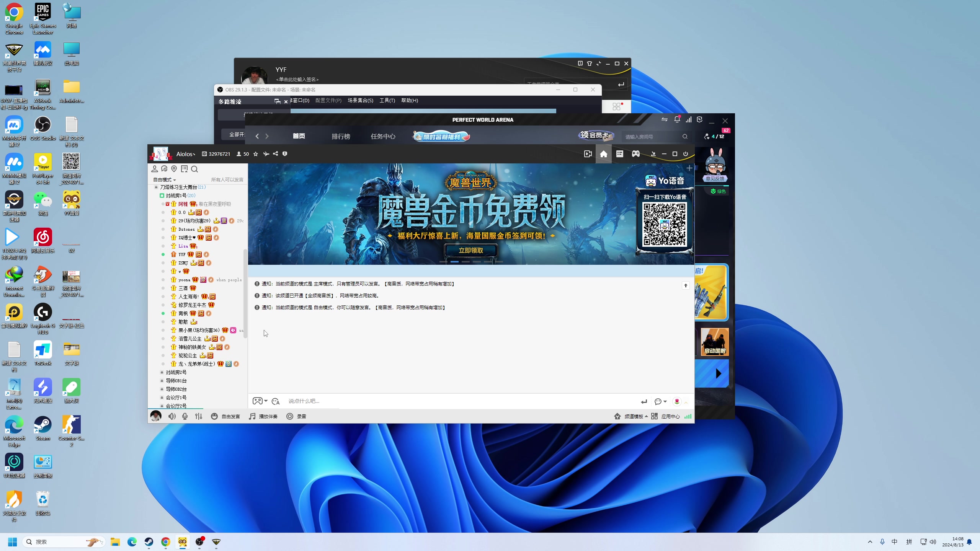Go to YY channel home icon
This screenshot has width=980, height=551.
coord(604,154)
